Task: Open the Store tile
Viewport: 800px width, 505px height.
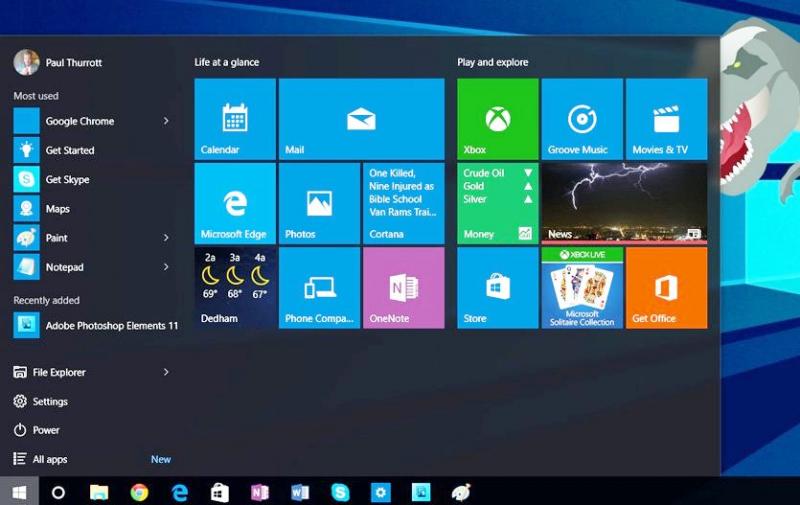Action: pos(498,288)
